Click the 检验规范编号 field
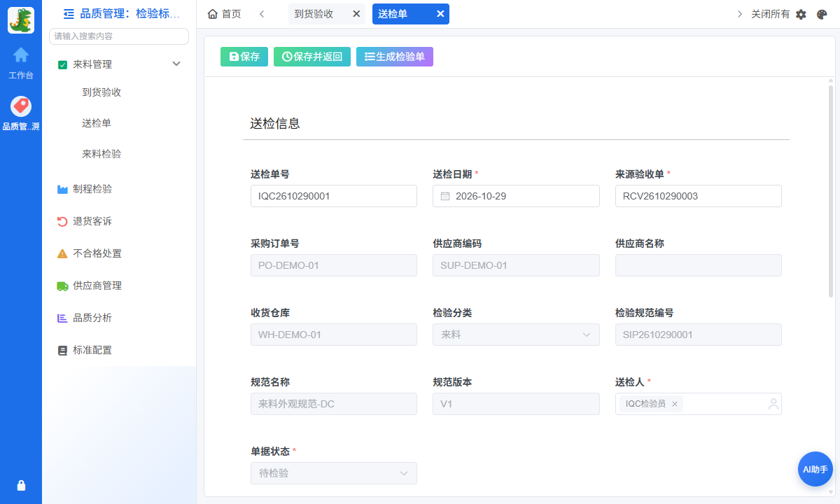This screenshot has height=504, width=840. (699, 335)
